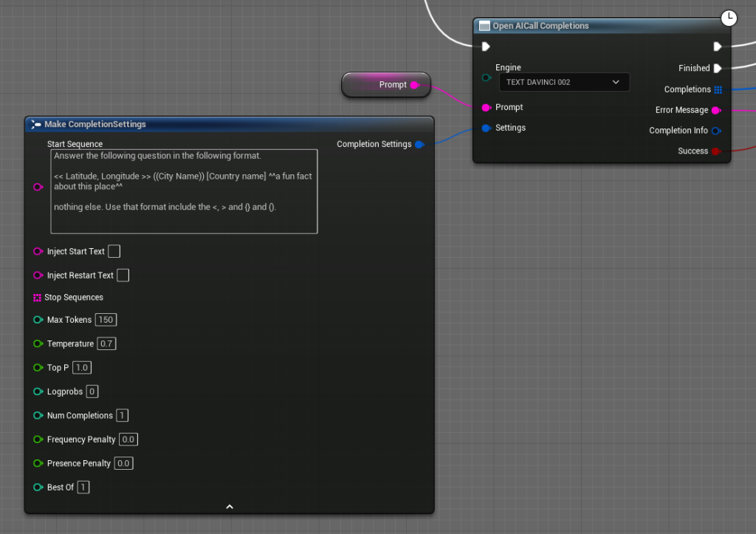Screen dimensions: 756x534
Task: Click the Temperature value field
Action: coord(106,343)
